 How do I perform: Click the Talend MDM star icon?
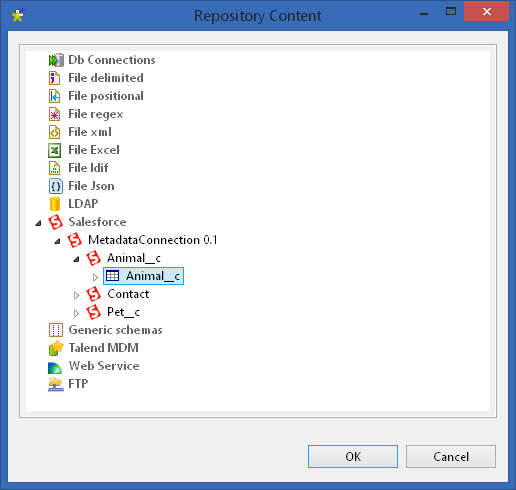tap(56, 348)
